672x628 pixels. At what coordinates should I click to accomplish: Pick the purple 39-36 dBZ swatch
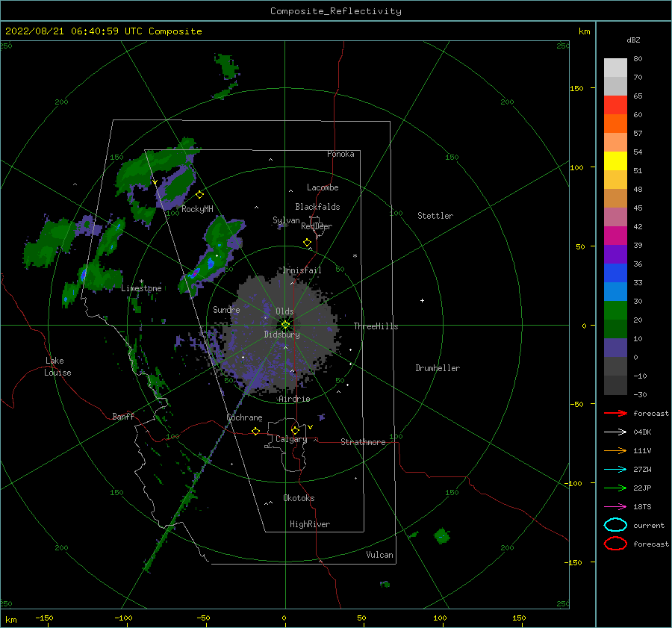pyautogui.click(x=615, y=255)
